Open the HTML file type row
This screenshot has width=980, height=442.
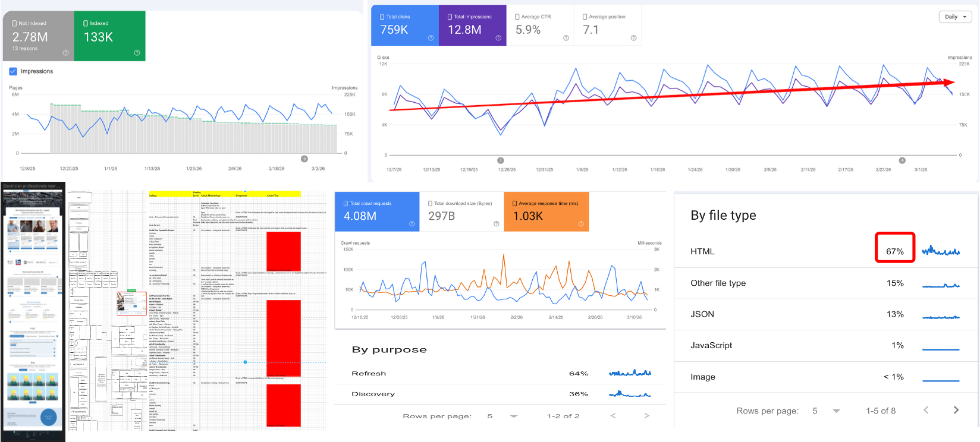(x=825, y=251)
